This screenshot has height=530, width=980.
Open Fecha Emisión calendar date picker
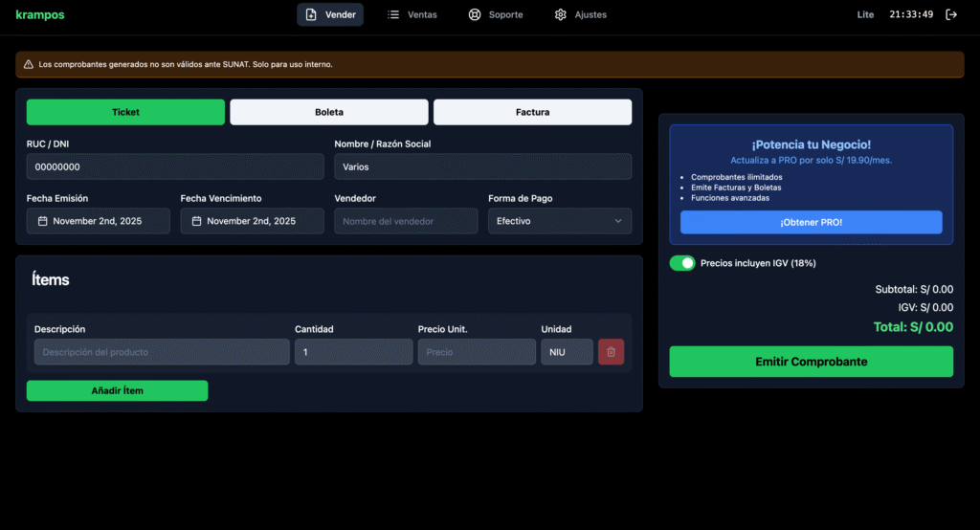(x=99, y=221)
